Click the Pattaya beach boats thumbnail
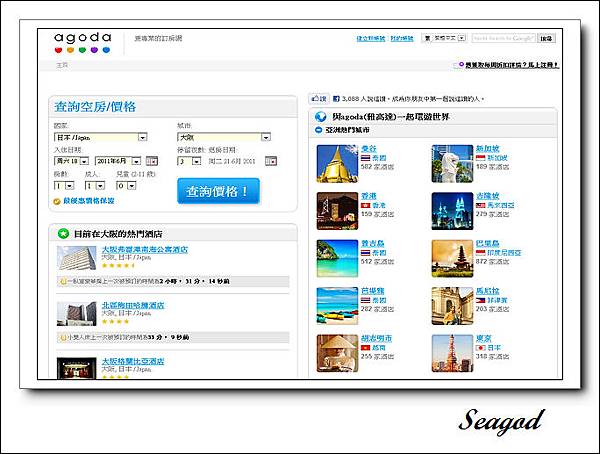Image resolution: width=600 pixels, height=454 pixels. (x=337, y=306)
